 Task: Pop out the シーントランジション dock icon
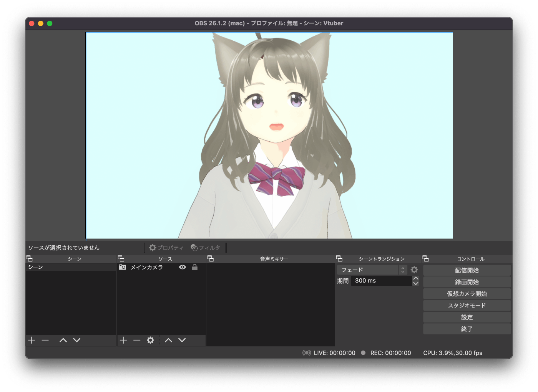(x=339, y=259)
